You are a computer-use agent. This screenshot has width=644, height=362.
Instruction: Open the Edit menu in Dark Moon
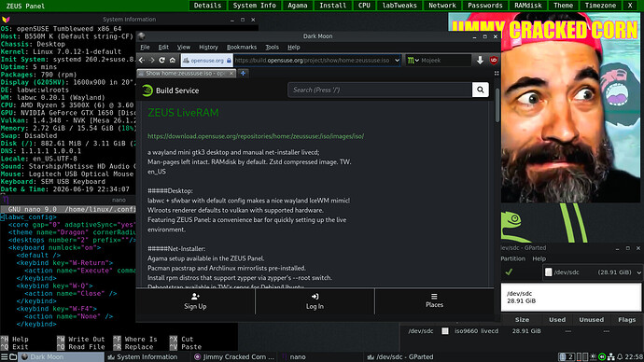pos(163,48)
